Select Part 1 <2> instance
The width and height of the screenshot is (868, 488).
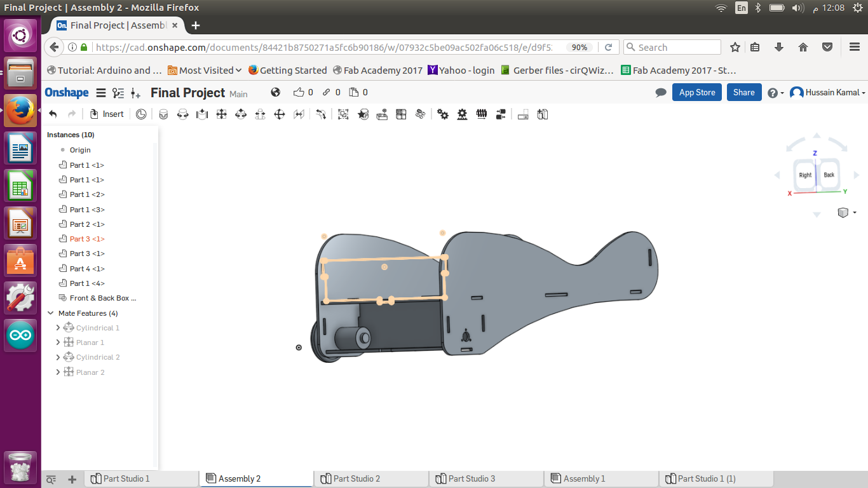87,194
